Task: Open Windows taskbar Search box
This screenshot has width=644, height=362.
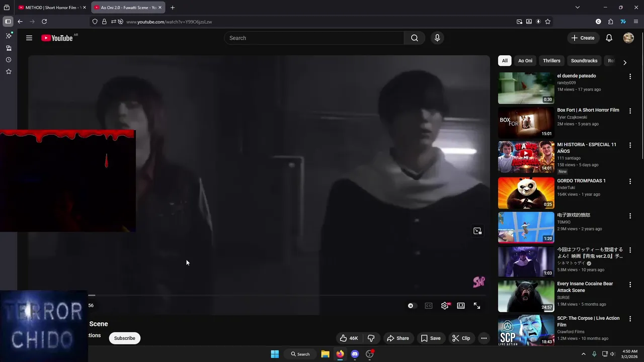Action: [300, 354]
